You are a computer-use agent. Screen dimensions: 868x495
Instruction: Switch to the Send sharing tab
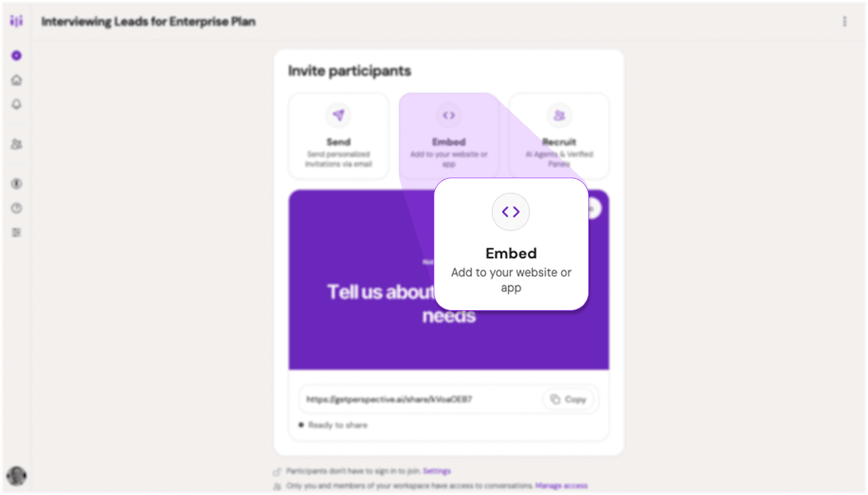pyautogui.click(x=338, y=135)
